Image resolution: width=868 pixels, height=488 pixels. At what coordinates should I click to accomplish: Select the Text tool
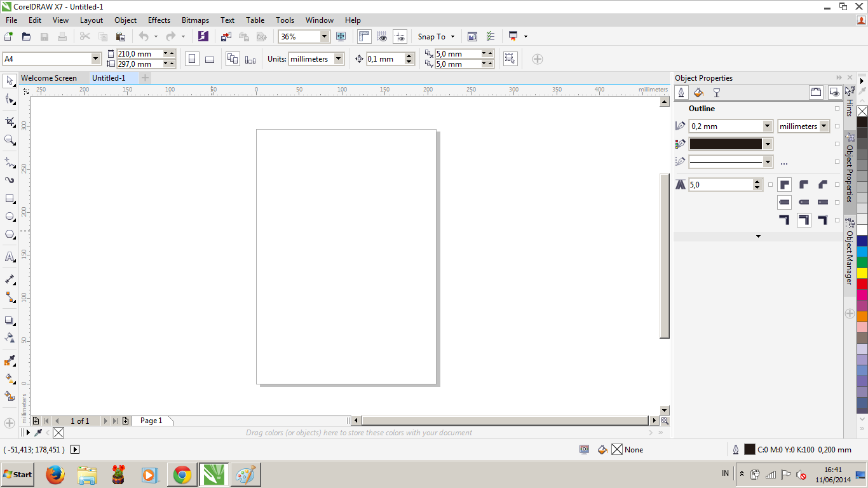coord(8,257)
